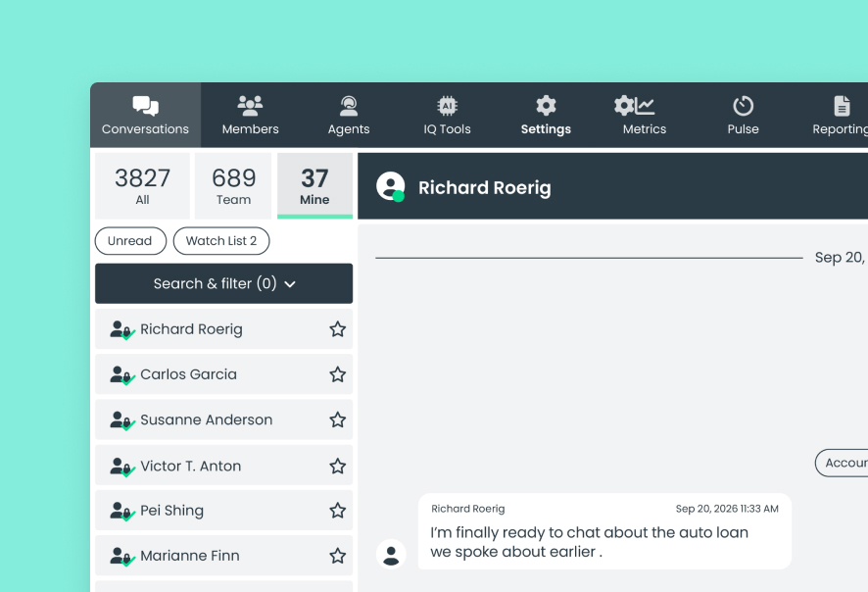Click the Search & filter chevron arrow

click(290, 284)
